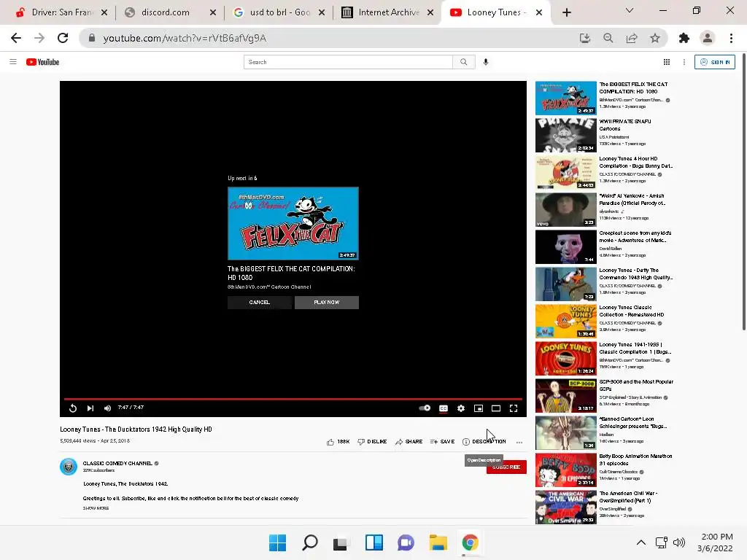The width and height of the screenshot is (747, 560).
Task: Click the Felix the Cat up-next thumbnail
Action: pyautogui.click(x=293, y=223)
